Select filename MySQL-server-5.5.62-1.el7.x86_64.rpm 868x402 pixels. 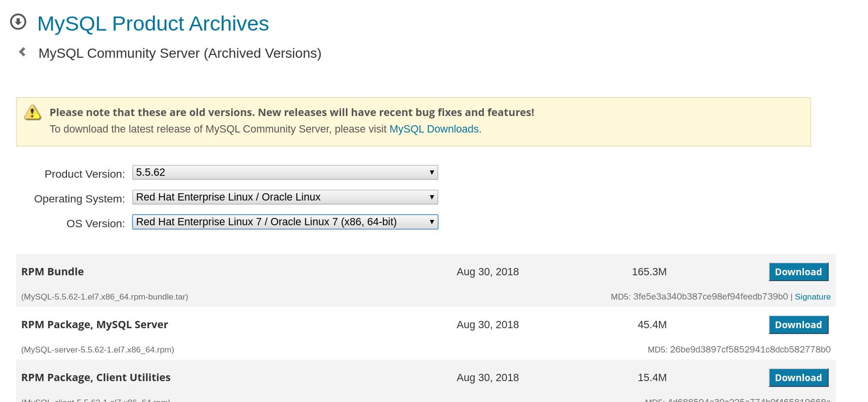pos(98,350)
